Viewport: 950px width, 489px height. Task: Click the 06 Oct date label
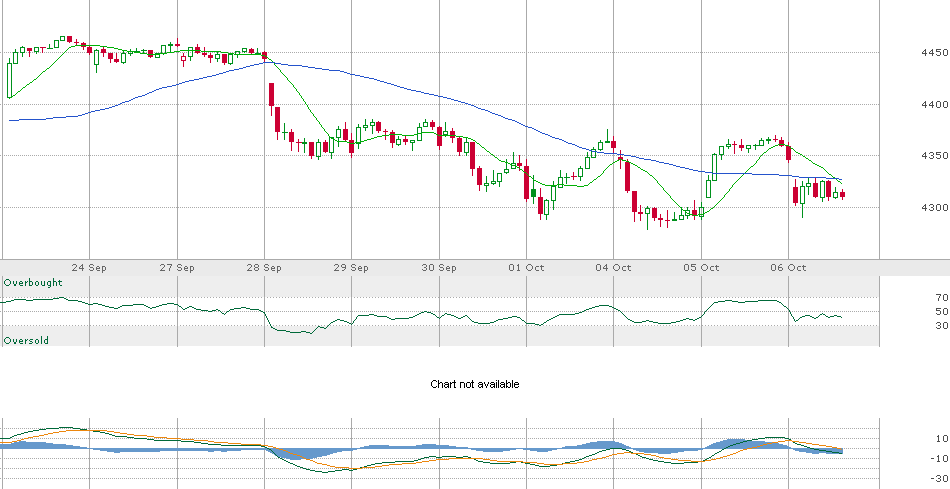click(x=789, y=268)
